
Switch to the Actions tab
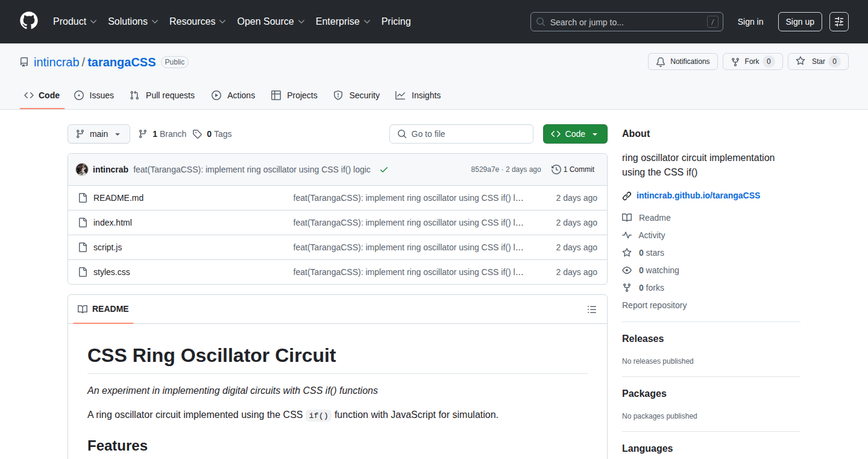[233, 95]
